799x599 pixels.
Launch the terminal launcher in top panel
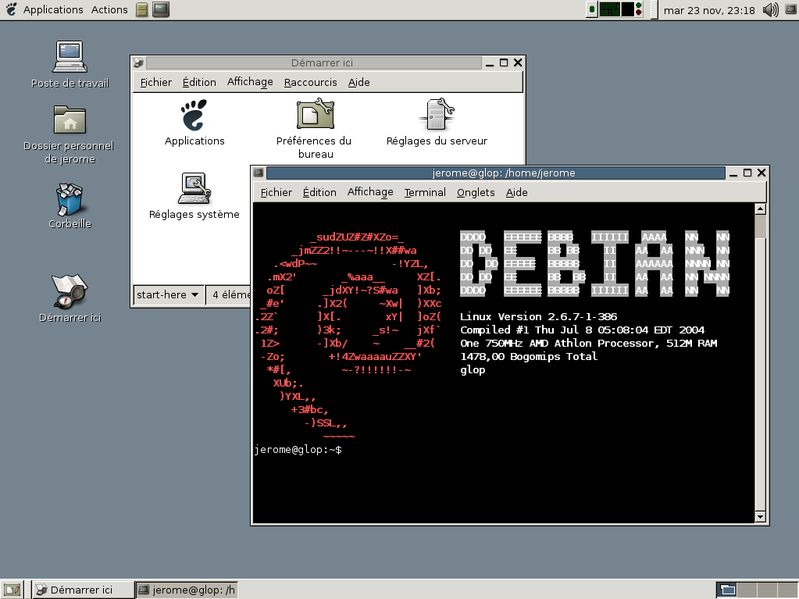(161, 10)
